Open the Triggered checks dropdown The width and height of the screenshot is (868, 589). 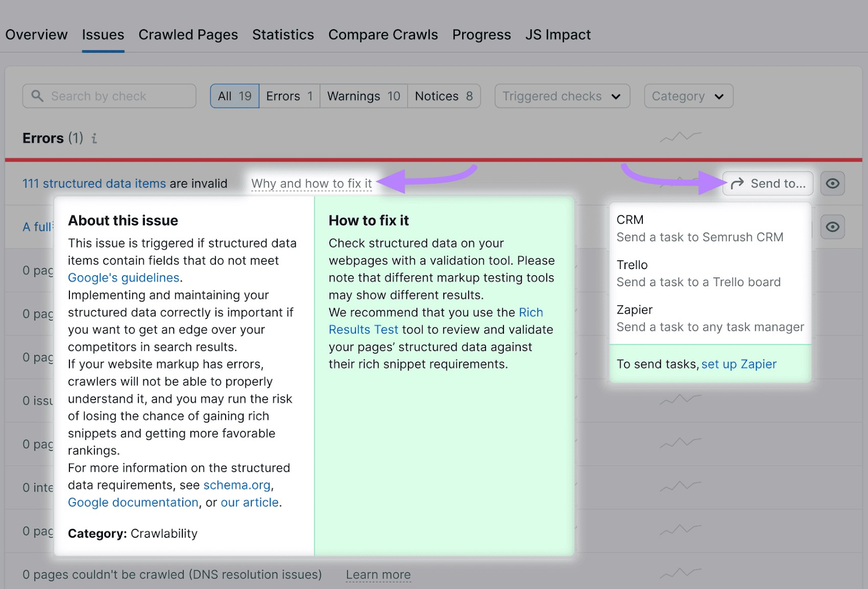click(561, 96)
